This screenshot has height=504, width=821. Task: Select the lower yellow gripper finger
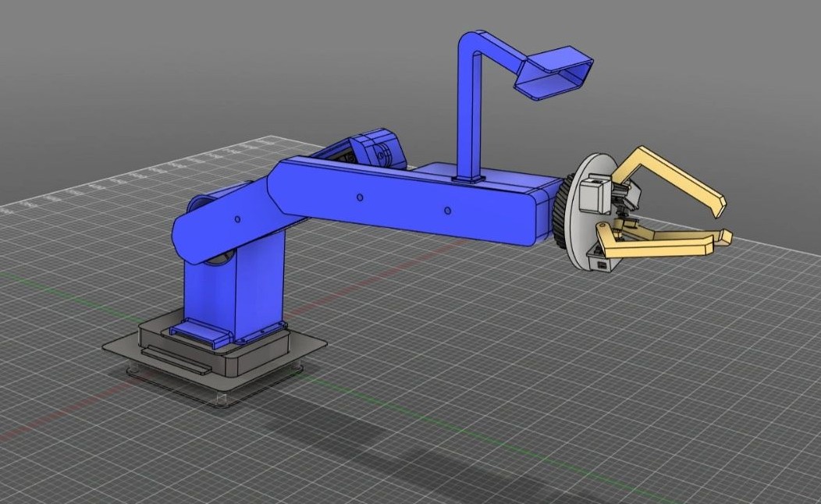click(x=663, y=246)
